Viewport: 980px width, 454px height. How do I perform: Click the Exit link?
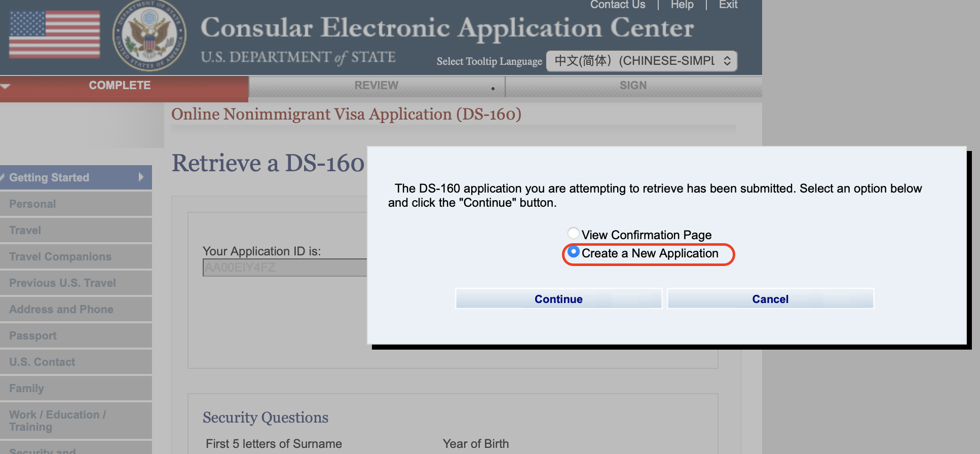pyautogui.click(x=728, y=5)
